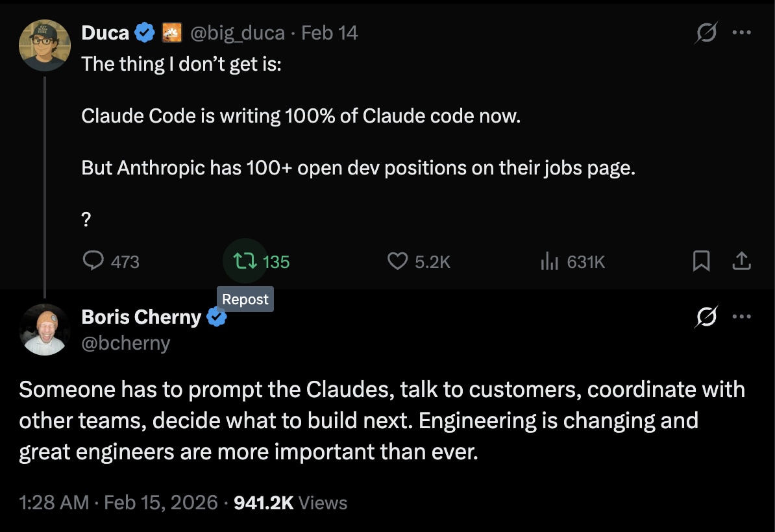
Task: Open more options on Duca's tweet
Action: [x=742, y=32]
